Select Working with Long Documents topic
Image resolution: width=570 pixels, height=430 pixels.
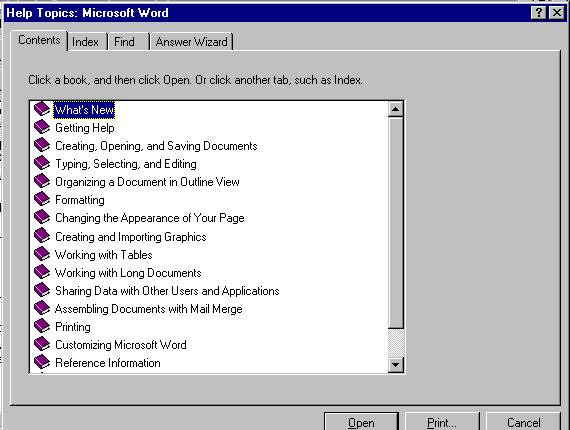[128, 273]
